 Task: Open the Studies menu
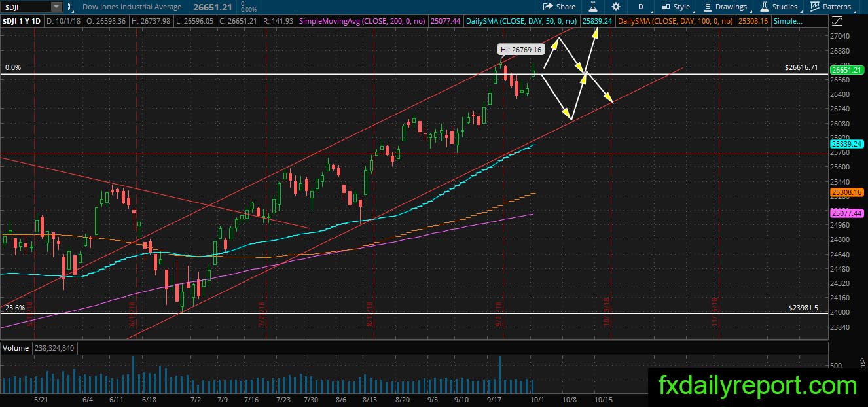(x=778, y=7)
